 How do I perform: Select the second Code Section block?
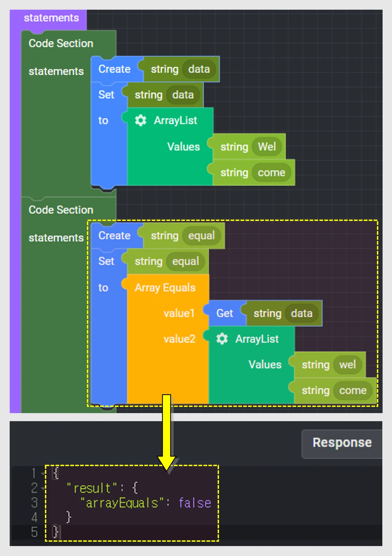[61, 210]
